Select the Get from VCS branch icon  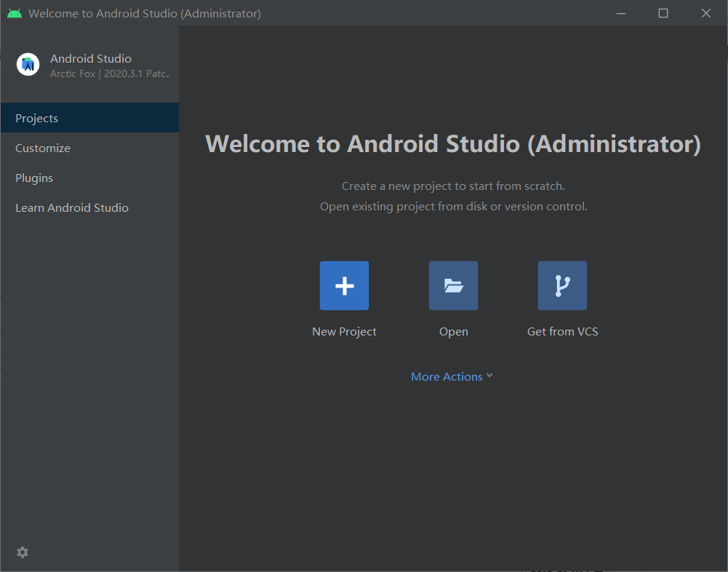562,285
